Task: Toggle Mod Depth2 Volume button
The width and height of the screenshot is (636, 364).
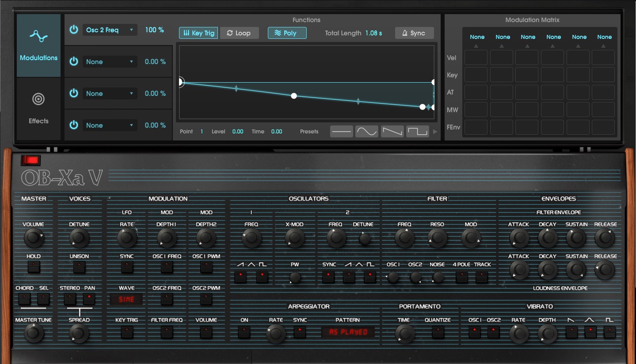Action: coord(206,331)
